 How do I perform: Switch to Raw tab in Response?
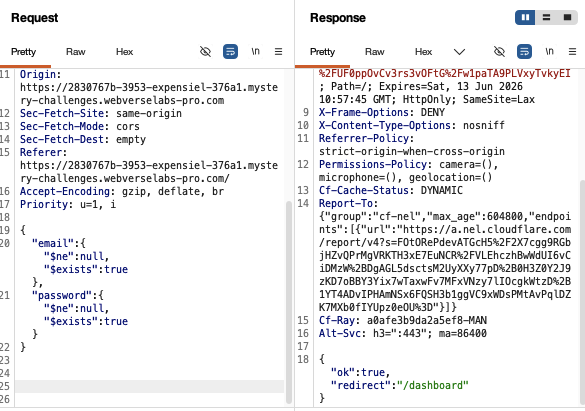click(375, 52)
